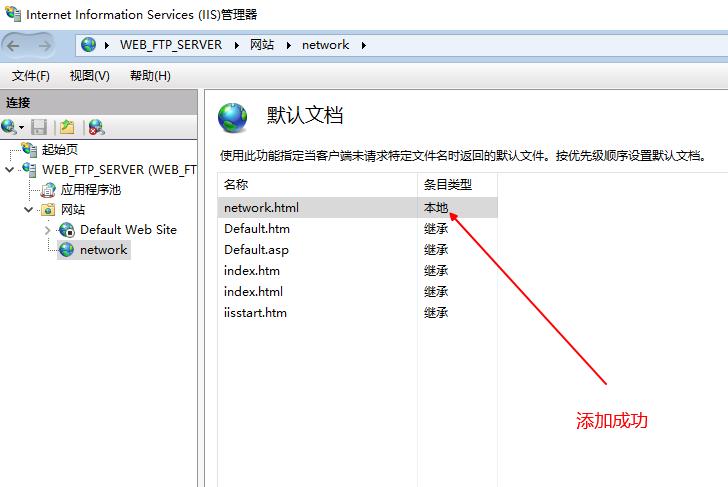Click 继承 entry type for index.html

click(x=436, y=292)
